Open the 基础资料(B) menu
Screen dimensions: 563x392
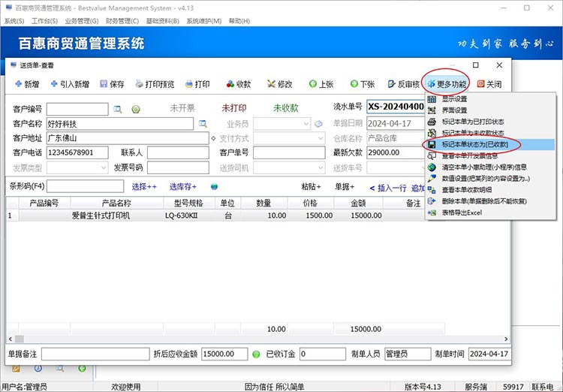[163, 21]
